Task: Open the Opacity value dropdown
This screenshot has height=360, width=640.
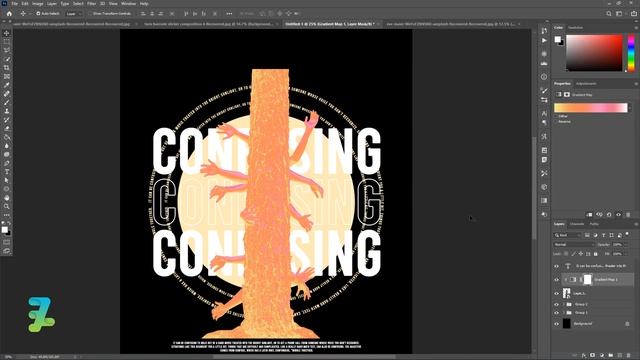Action: tap(627, 244)
